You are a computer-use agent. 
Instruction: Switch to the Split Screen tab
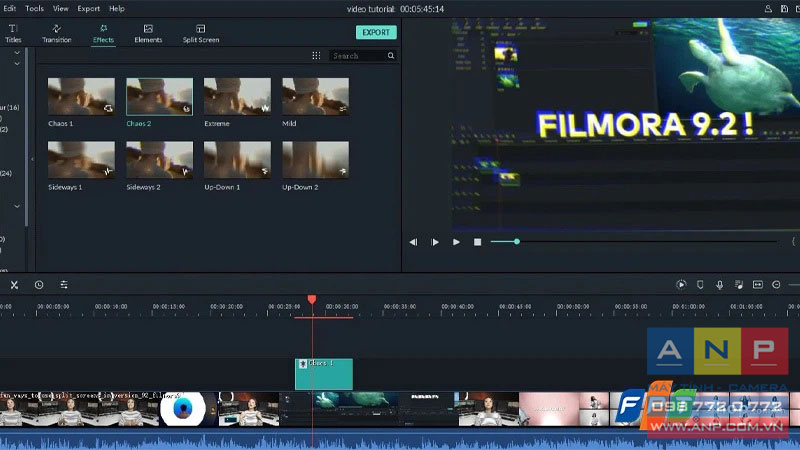coord(201,33)
